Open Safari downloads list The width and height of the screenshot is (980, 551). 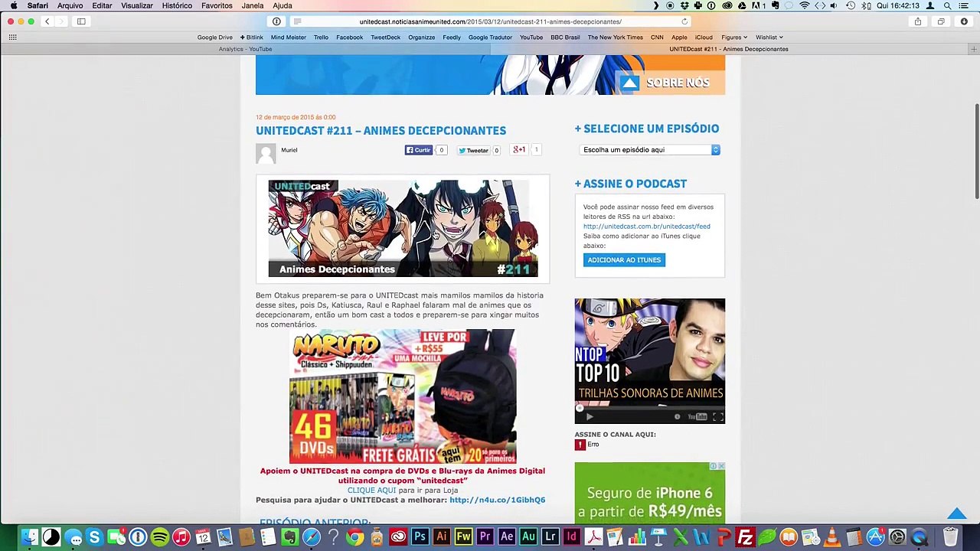coord(964,21)
